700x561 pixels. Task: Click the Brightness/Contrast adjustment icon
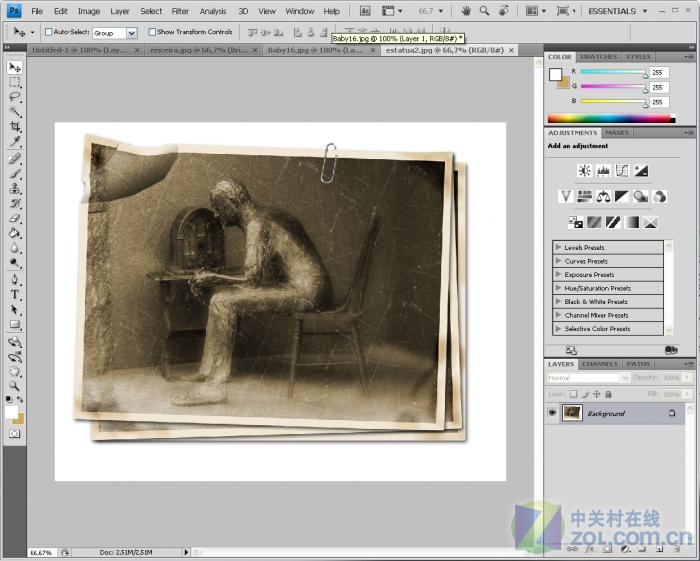pos(584,171)
